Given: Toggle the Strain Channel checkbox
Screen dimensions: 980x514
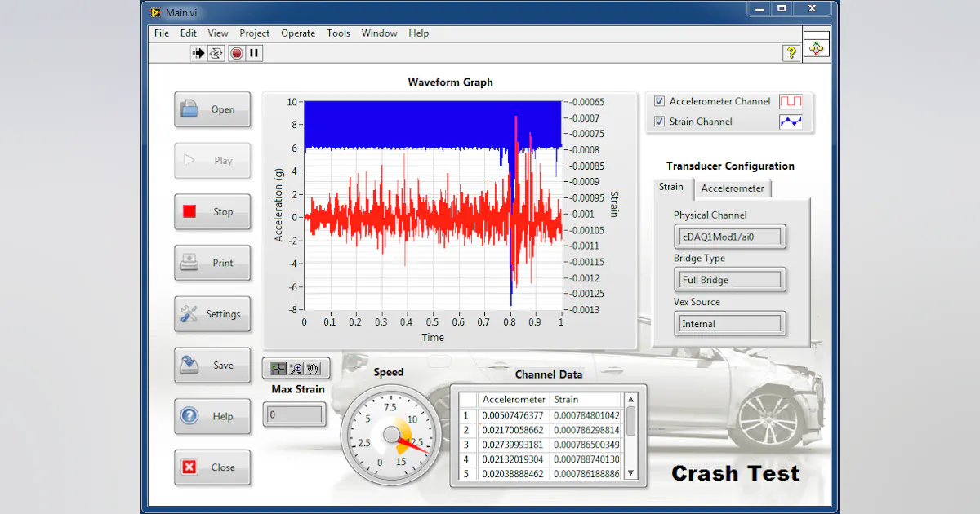Looking at the screenshot, I should (x=660, y=122).
